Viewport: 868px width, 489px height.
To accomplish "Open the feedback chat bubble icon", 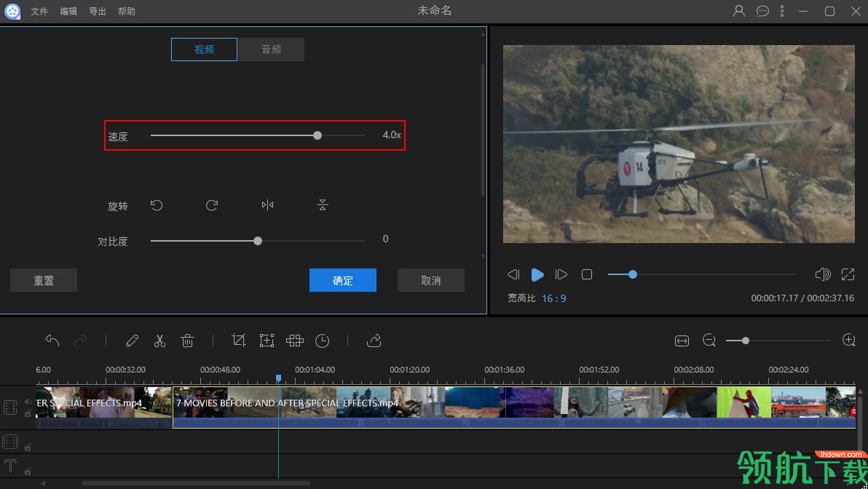I will click(x=763, y=11).
